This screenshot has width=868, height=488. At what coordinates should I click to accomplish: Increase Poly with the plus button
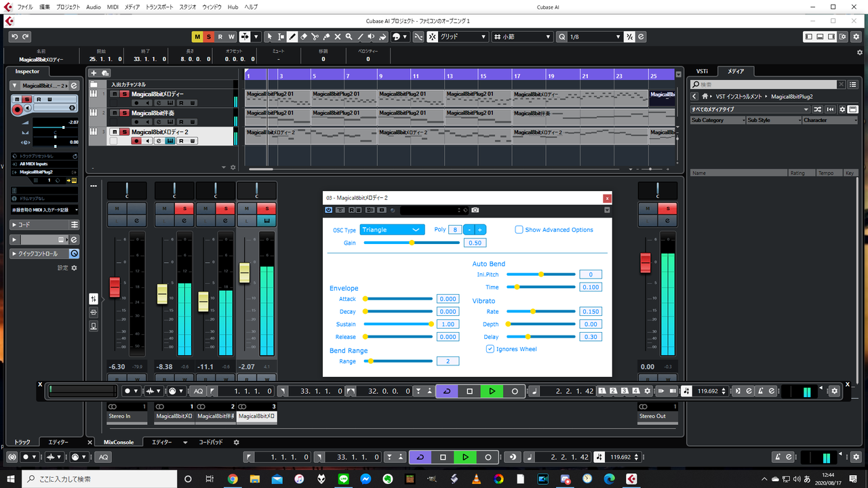[480, 230]
